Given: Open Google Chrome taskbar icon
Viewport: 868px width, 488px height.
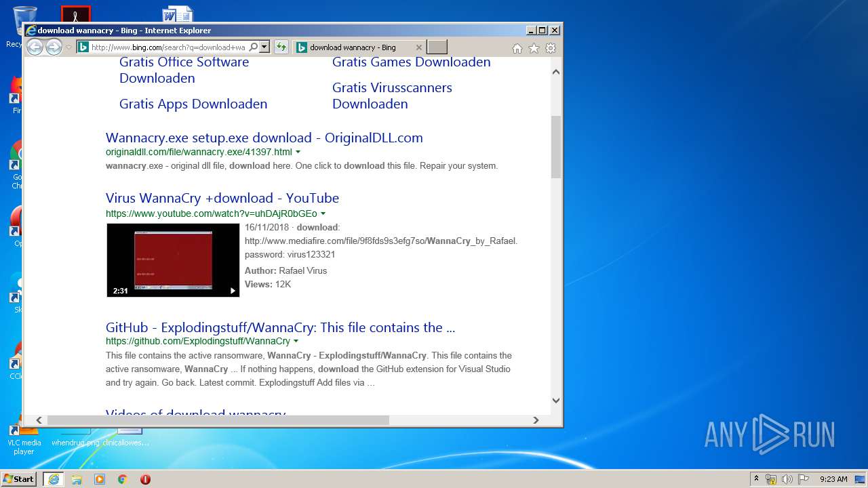Looking at the screenshot, I should [123, 479].
